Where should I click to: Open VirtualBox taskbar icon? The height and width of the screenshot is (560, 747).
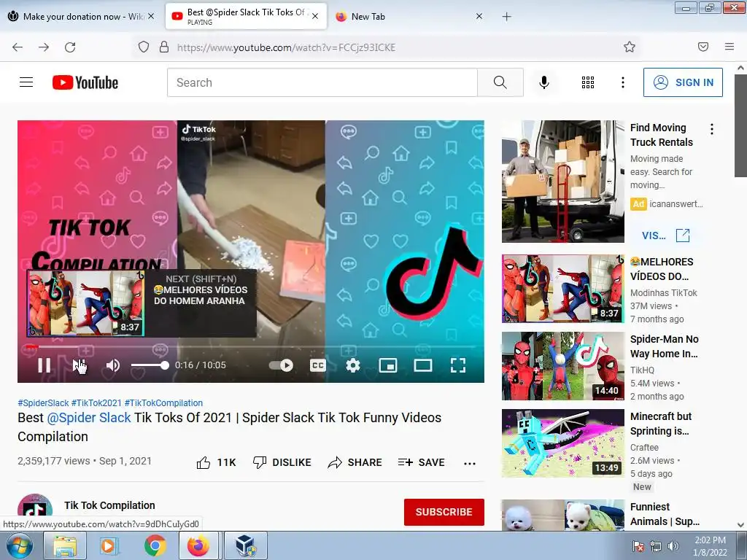click(x=246, y=545)
